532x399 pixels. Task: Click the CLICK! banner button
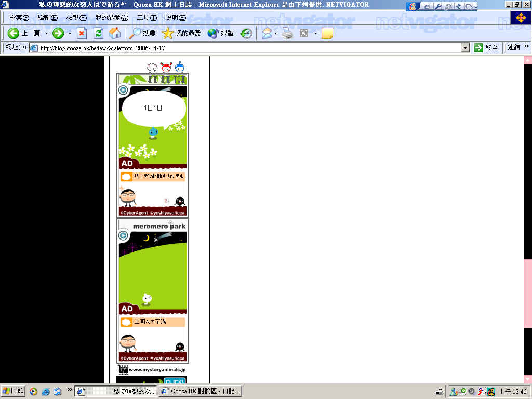(x=175, y=381)
